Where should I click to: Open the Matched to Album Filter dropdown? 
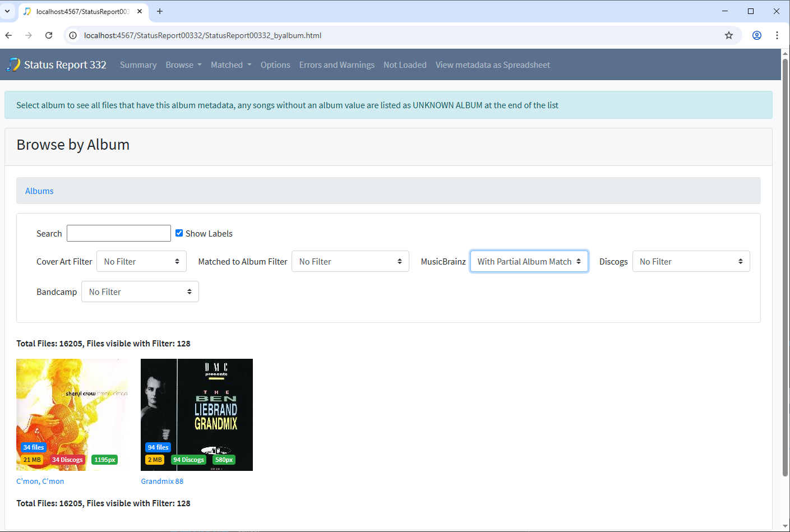pos(350,261)
